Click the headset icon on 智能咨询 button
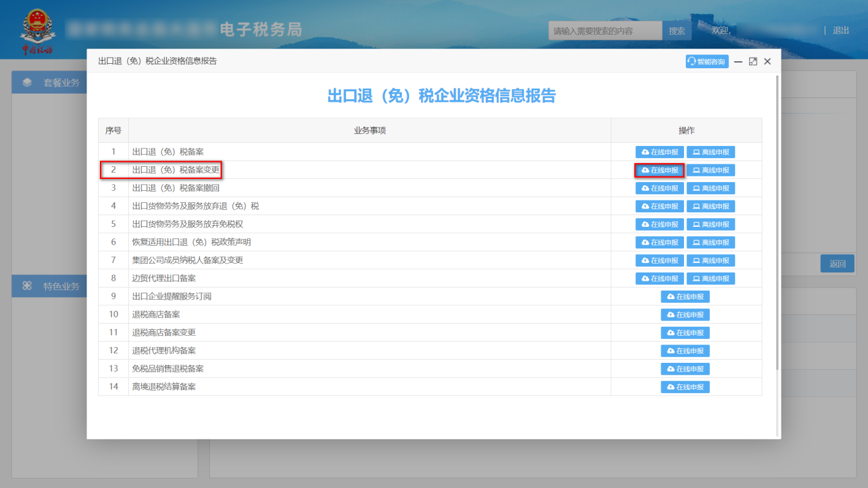This screenshot has width=868, height=488. click(x=691, y=61)
